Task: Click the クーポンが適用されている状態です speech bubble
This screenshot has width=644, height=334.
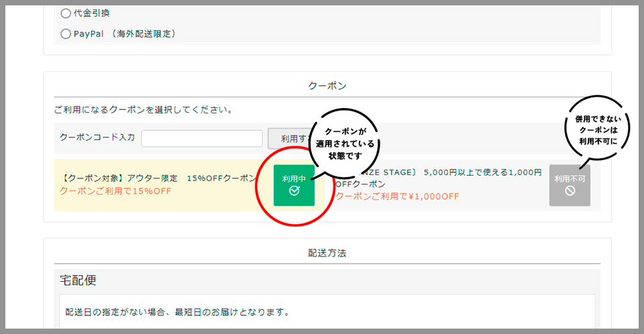Action: tap(345, 144)
